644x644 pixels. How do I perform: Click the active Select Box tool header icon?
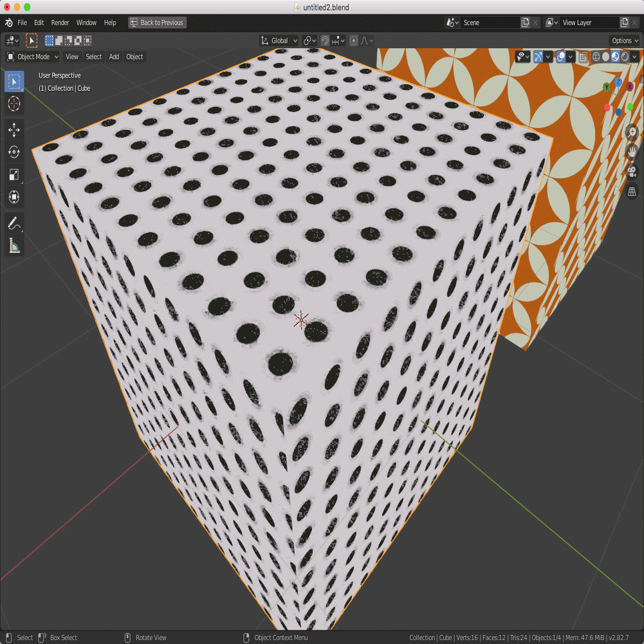(x=32, y=41)
